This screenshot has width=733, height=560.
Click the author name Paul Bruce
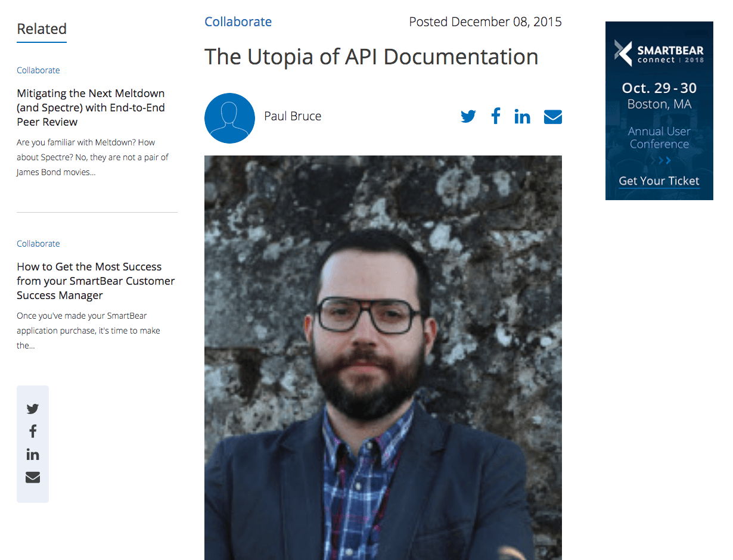pyautogui.click(x=293, y=116)
